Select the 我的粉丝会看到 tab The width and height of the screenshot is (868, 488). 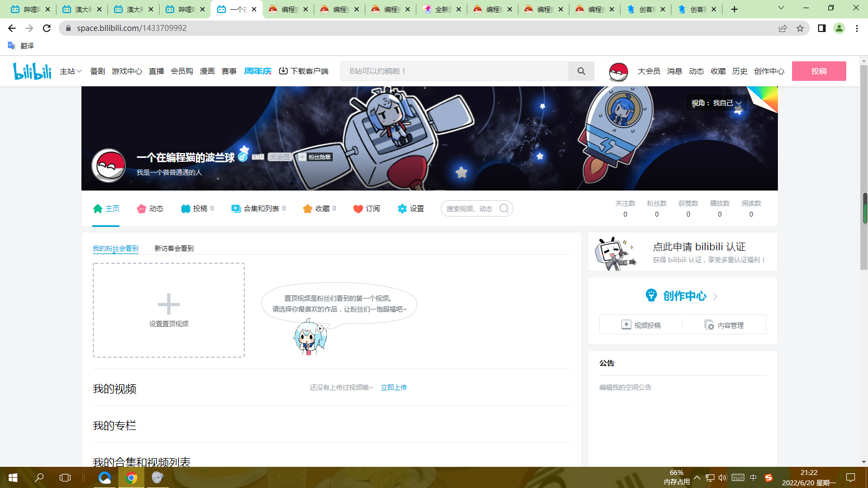[116, 249]
